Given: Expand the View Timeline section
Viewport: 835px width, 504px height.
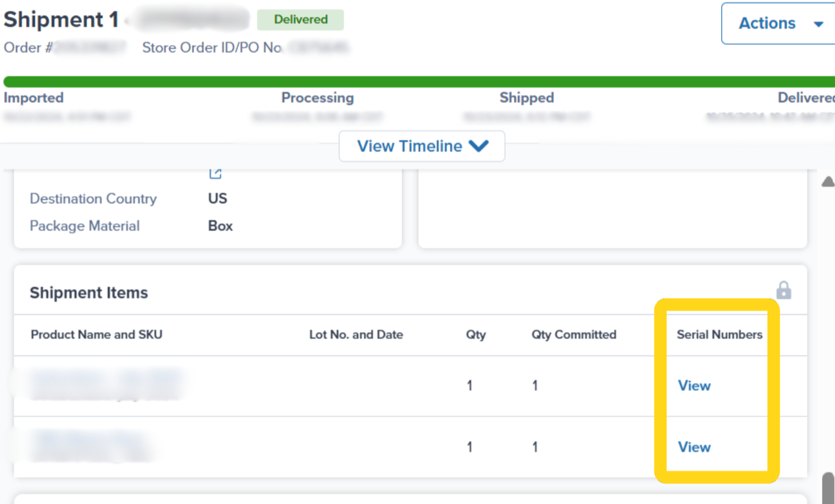Looking at the screenshot, I should pyautogui.click(x=422, y=146).
